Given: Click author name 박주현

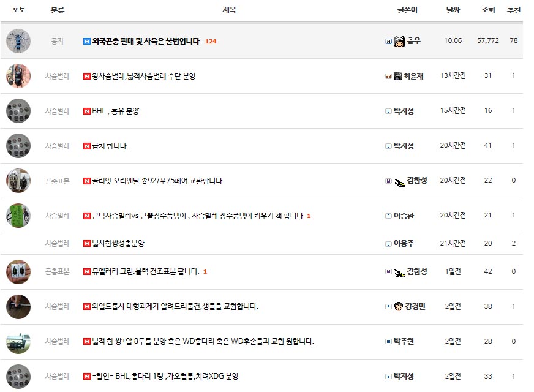Looking at the screenshot, I should coord(404,341).
